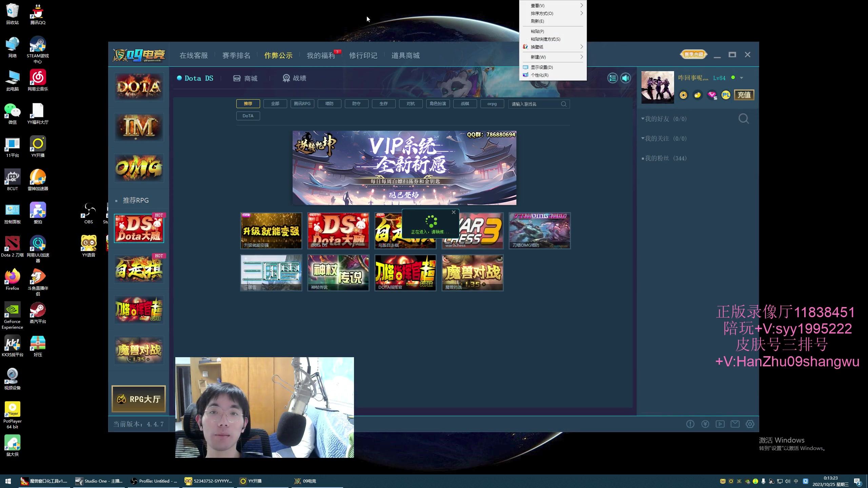Click the yellow ingot currency icon

coord(697,95)
